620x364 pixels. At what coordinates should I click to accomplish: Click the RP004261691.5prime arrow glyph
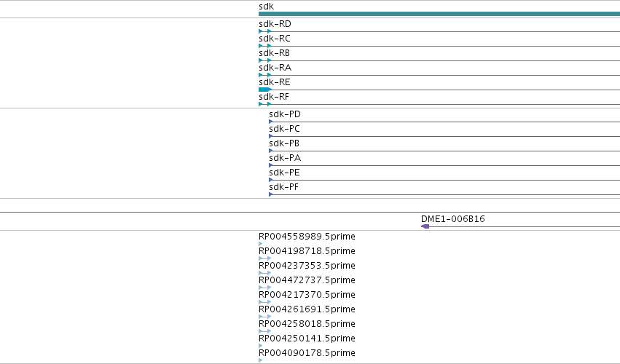(x=265, y=317)
